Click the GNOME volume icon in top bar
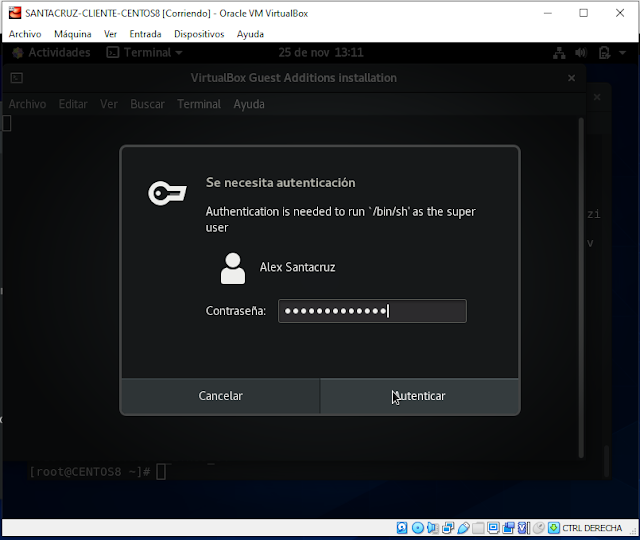The image size is (640, 540). click(581, 53)
